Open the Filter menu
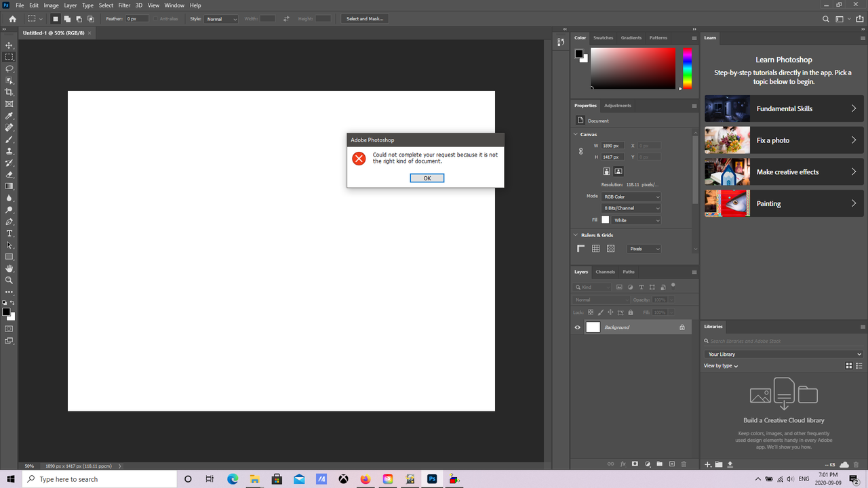This screenshot has width=868, height=488. click(123, 5)
